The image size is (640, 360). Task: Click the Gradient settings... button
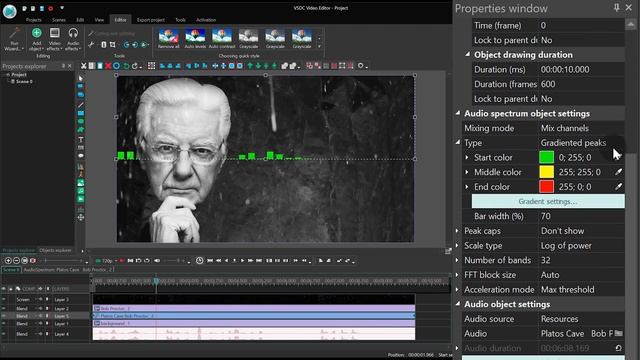[548, 201]
